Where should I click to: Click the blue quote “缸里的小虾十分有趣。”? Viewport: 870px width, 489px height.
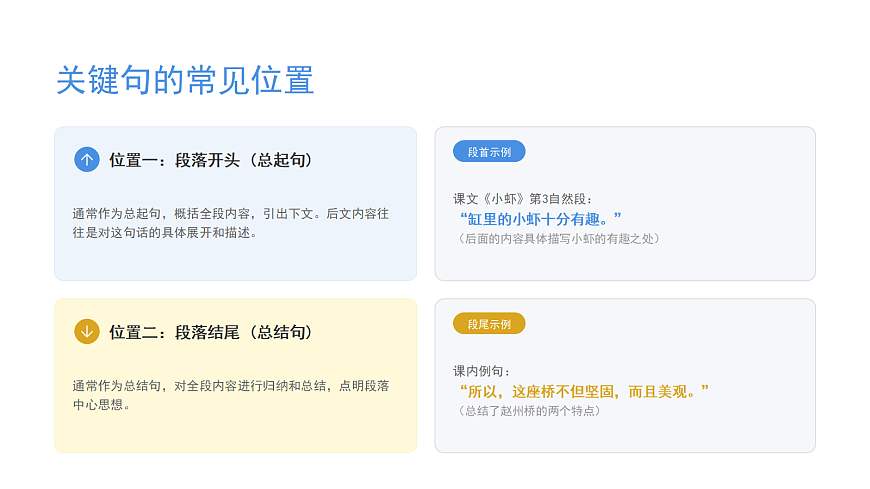click(541, 218)
